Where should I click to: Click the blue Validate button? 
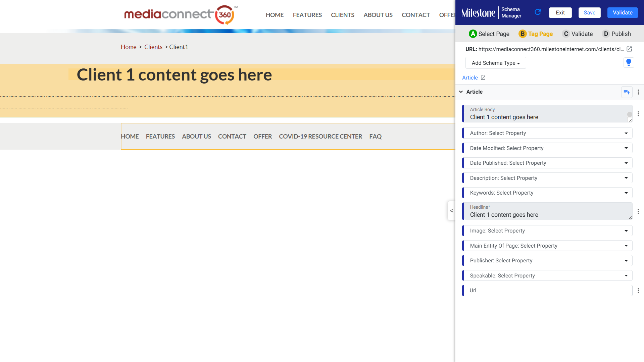pyautogui.click(x=623, y=13)
